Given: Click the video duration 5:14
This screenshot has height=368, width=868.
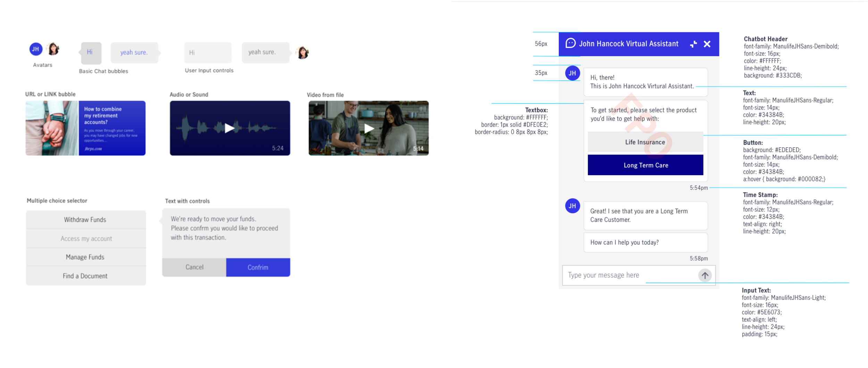Looking at the screenshot, I should coord(418,149).
